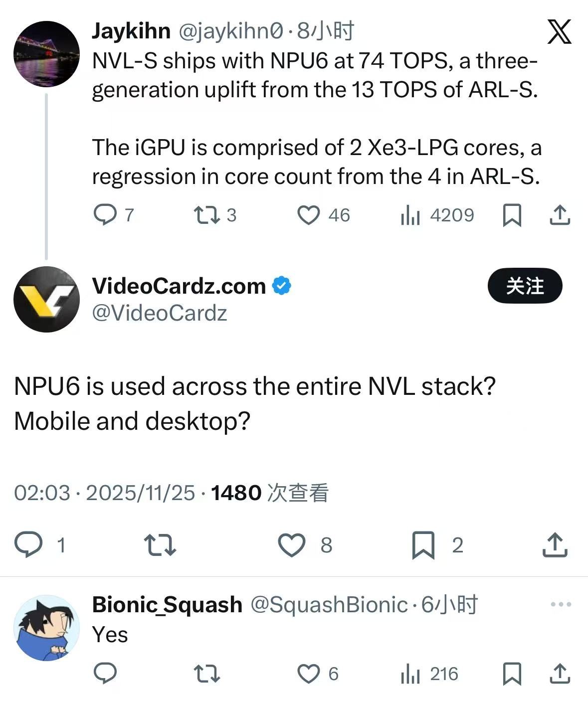Bookmark Jaykihn's NPU6 post

512,215
